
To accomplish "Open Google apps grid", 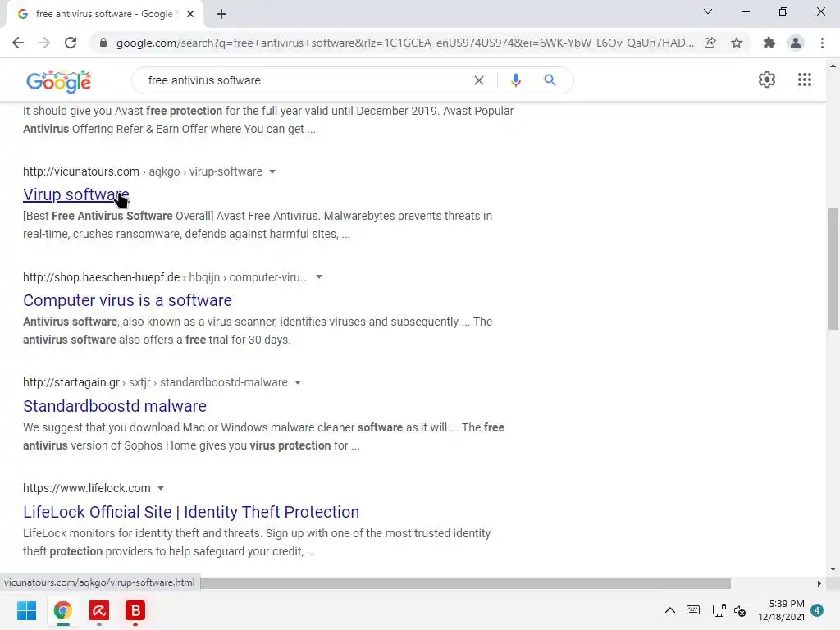I will (x=804, y=80).
